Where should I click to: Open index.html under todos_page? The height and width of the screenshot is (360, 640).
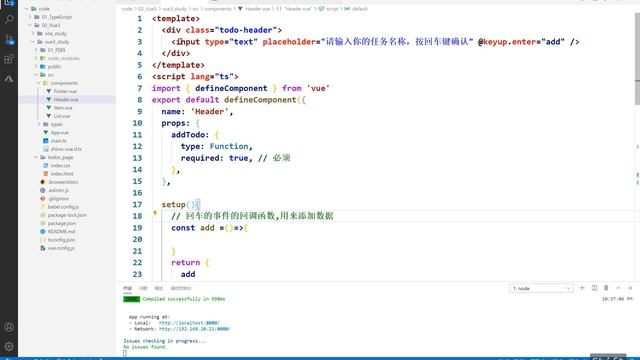[x=62, y=173]
